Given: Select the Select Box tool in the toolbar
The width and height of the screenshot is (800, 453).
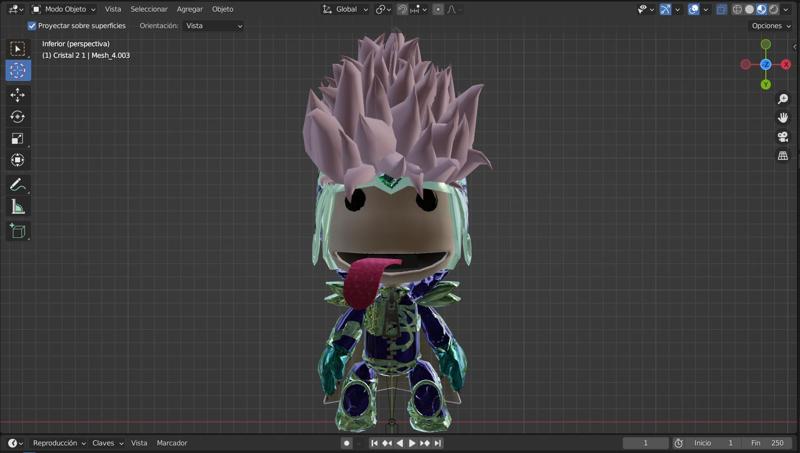Looking at the screenshot, I should pyautogui.click(x=18, y=49).
